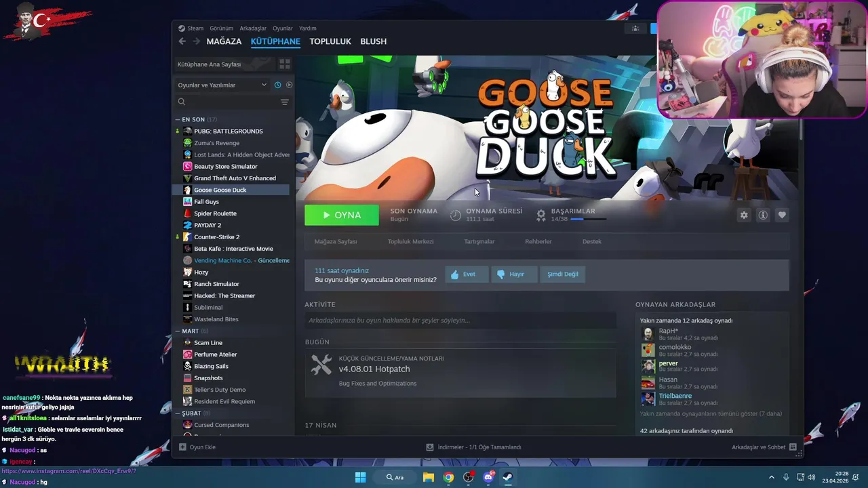Viewport: 868px width, 488px height.
Task: Switch to the MAĞAZA tab
Action: point(224,41)
